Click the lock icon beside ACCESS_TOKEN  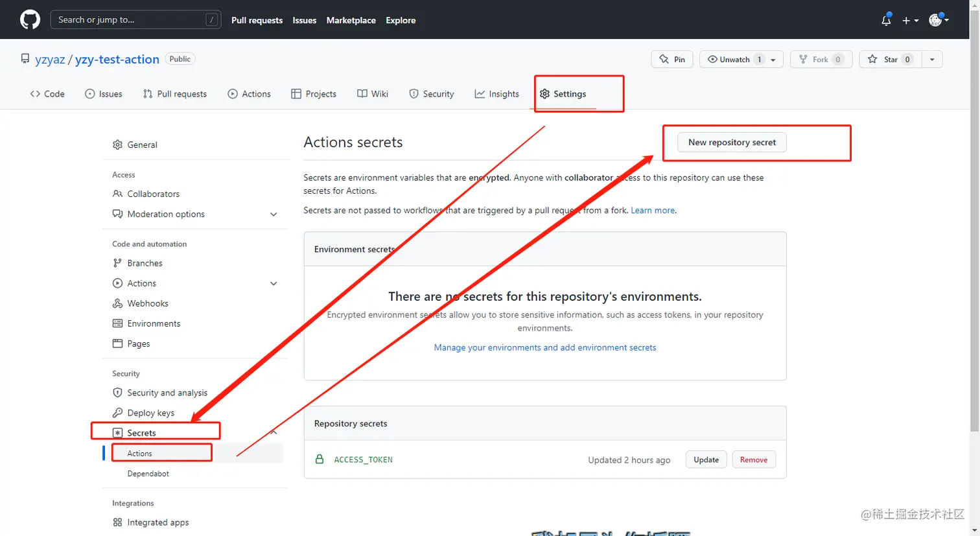pyautogui.click(x=320, y=460)
